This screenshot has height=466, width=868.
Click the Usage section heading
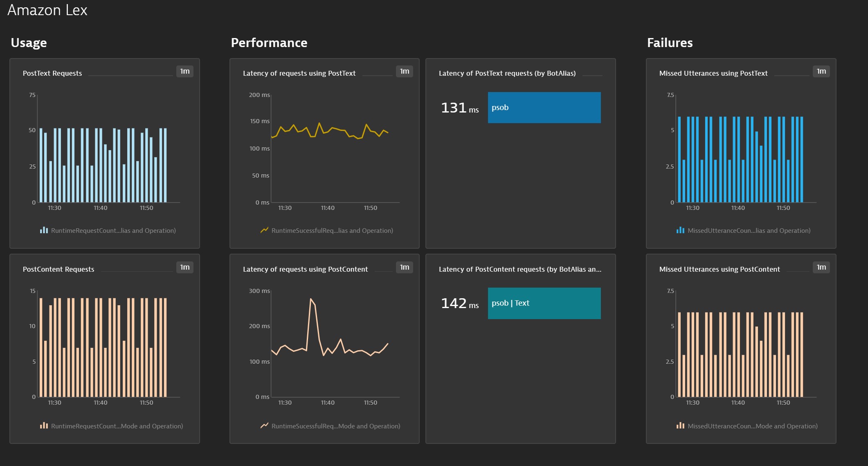29,43
